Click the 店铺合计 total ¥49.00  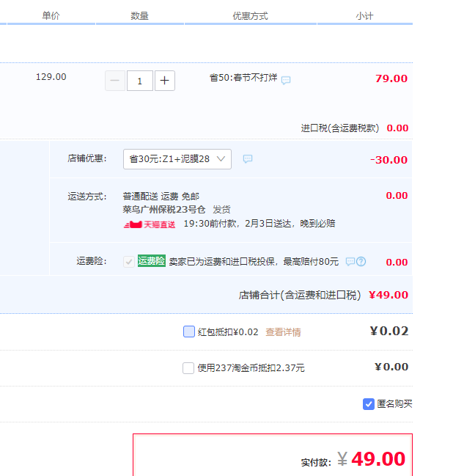click(x=389, y=295)
